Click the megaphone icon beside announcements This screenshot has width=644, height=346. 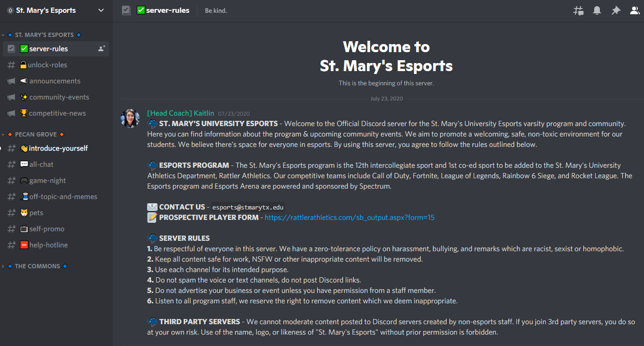tap(11, 81)
